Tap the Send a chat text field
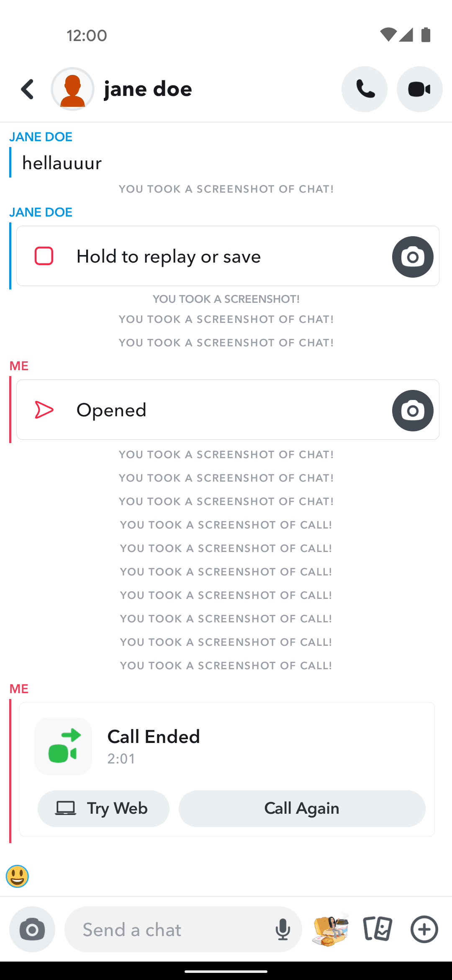 [x=172, y=930]
